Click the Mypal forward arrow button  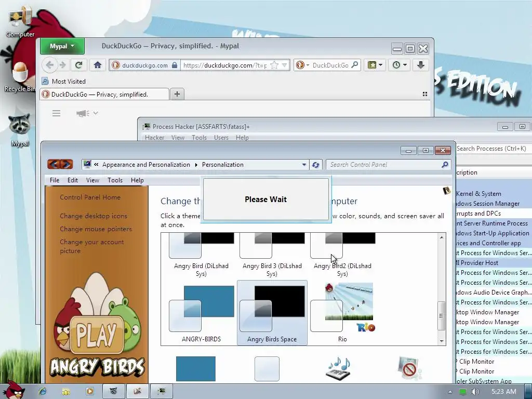63,65
